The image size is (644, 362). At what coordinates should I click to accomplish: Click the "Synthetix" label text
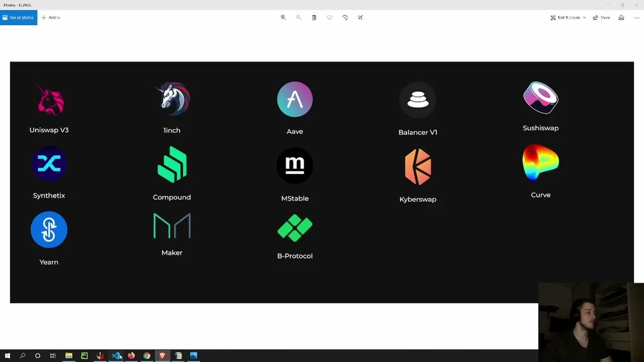pos(49,196)
